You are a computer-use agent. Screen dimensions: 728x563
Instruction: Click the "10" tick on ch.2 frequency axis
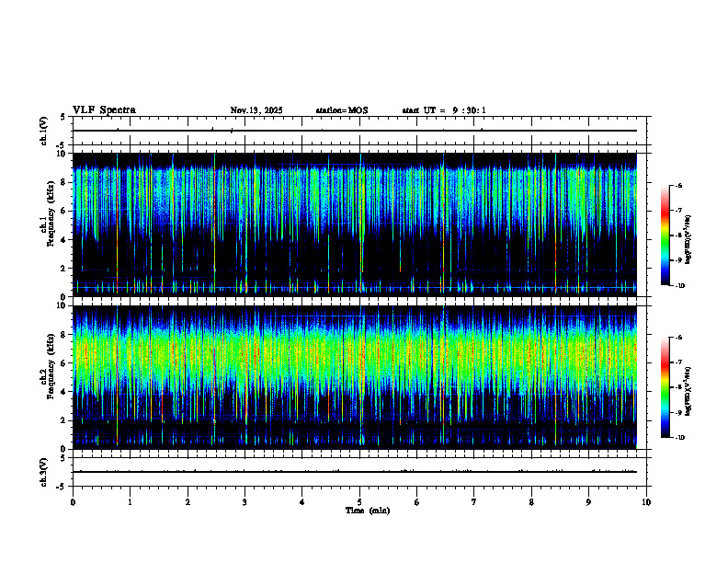63,305
